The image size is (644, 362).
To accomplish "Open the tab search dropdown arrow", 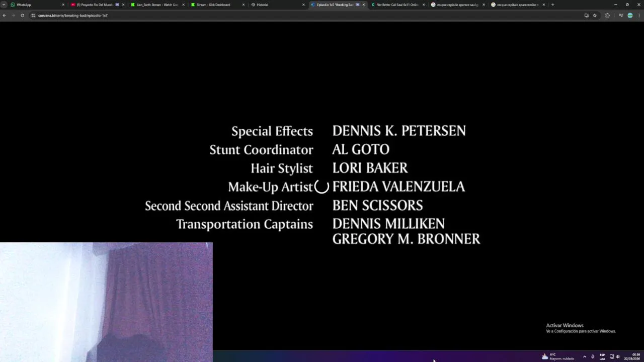I will [x=4, y=5].
